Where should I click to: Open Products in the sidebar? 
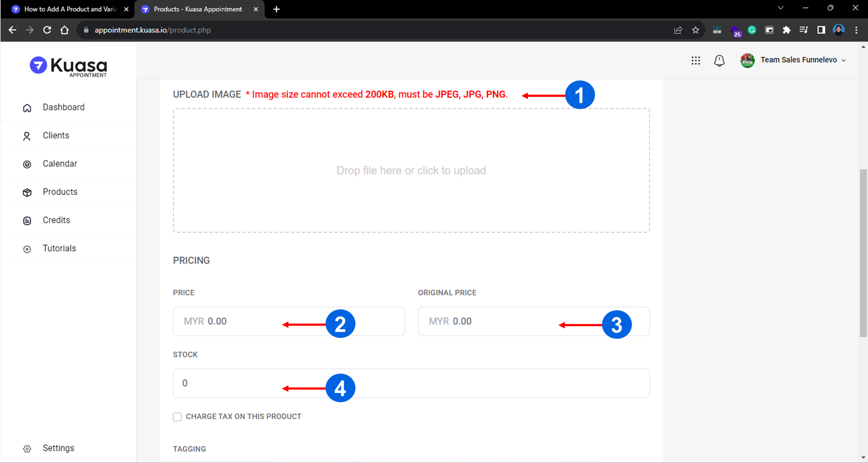60,192
